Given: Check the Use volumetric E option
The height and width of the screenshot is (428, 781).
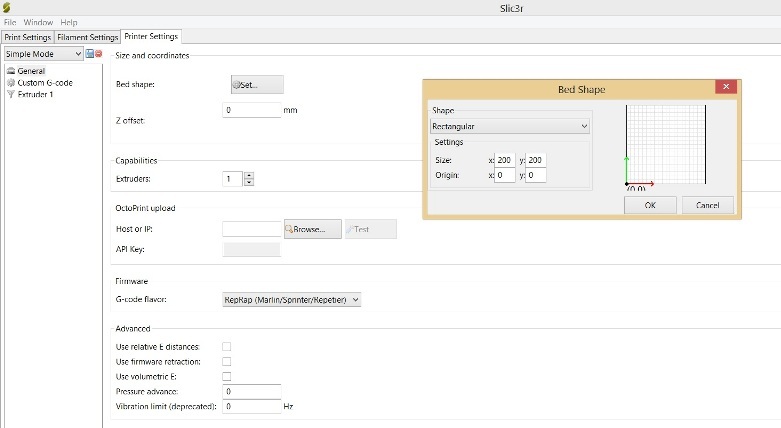Looking at the screenshot, I should coord(226,376).
